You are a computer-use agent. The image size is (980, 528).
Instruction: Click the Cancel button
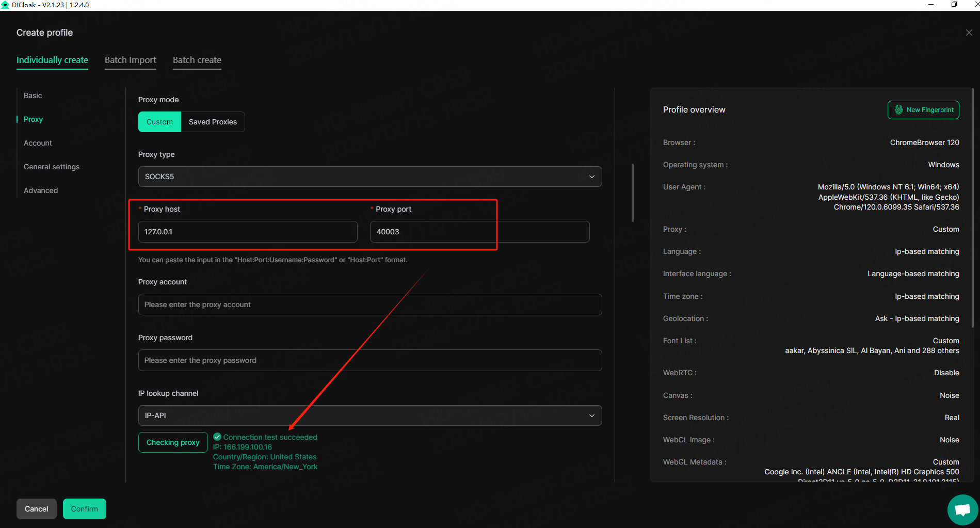[x=36, y=509]
